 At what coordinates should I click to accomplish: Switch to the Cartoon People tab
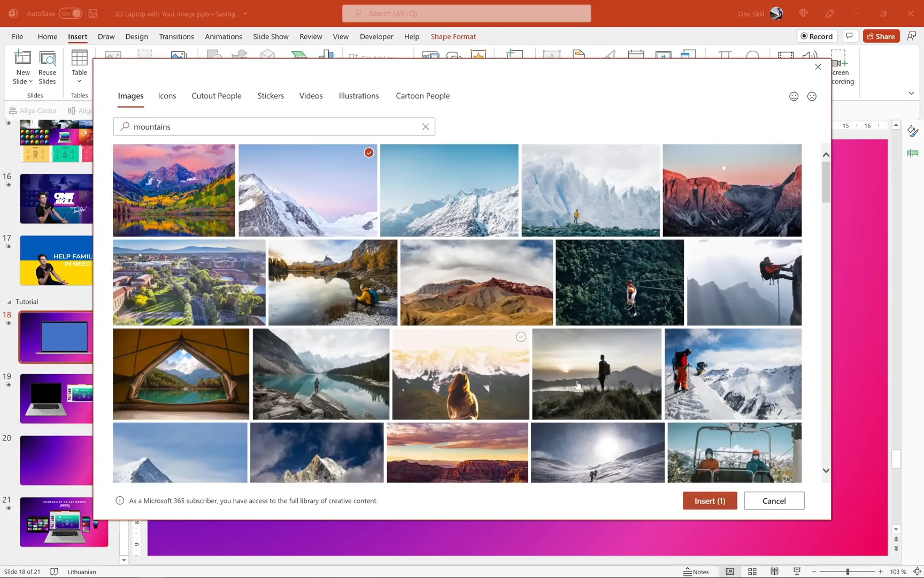(422, 96)
